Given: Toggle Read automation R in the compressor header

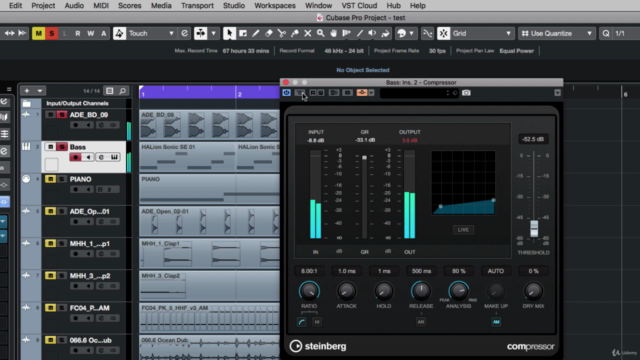Looking at the screenshot, I should [x=313, y=93].
